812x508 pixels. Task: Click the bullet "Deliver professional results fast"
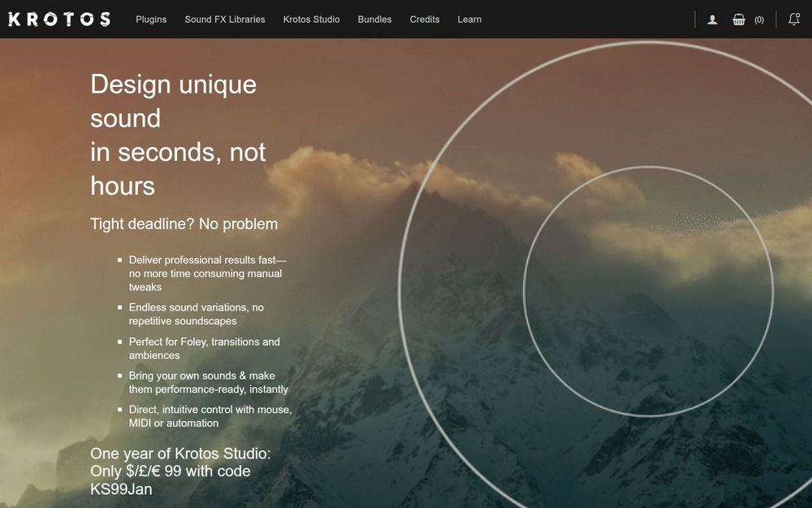click(208, 273)
